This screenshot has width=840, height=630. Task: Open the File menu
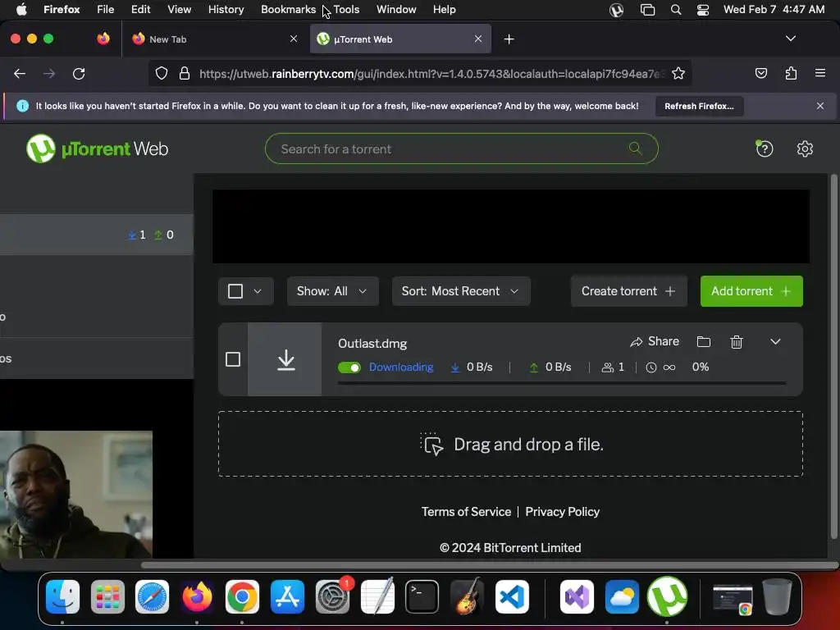tap(105, 10)
